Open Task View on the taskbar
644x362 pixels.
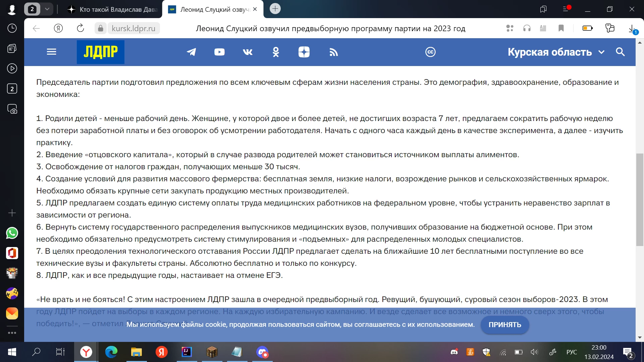pos(60,352)
